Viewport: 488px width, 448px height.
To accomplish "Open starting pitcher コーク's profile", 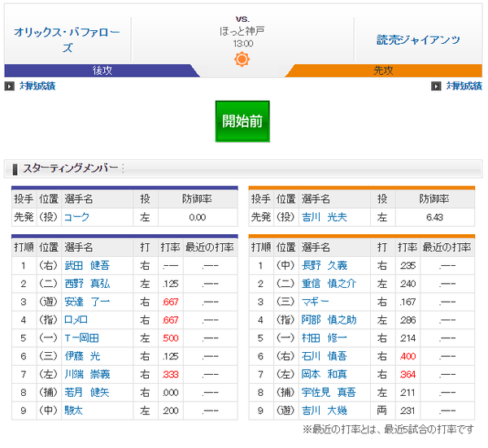I will pyautogui.click(x=76, y=217).
